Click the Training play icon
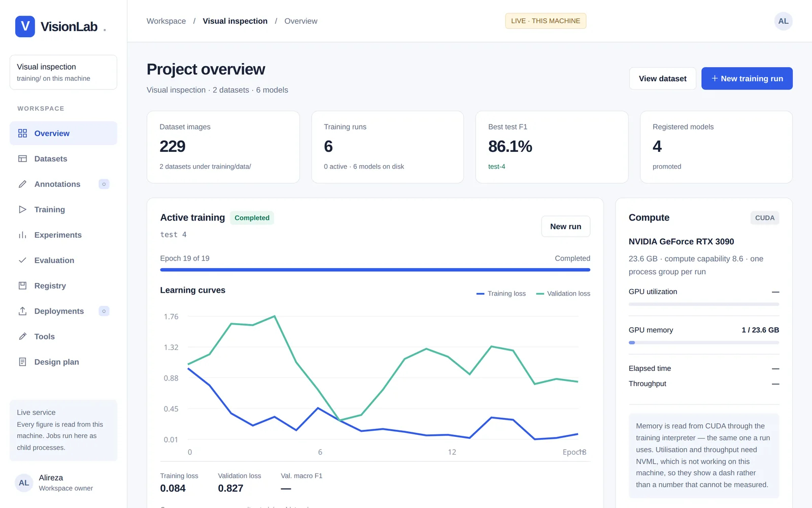812x508 pixels. click(x=22, y=209)
